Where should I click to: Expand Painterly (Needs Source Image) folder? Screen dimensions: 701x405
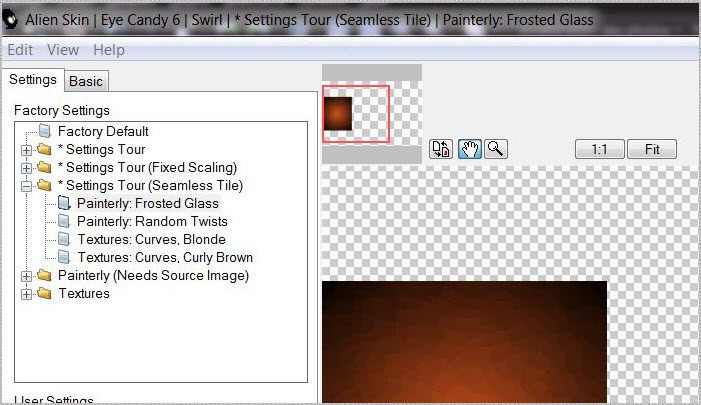point(26,276)
